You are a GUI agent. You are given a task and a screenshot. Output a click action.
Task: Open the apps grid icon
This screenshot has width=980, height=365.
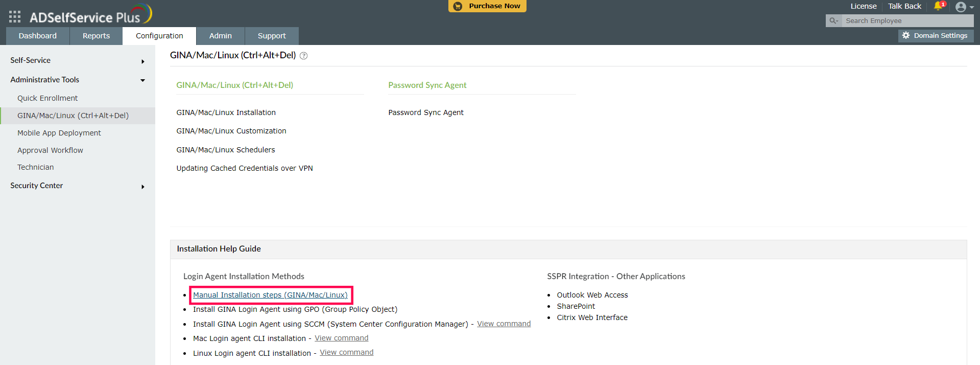click(x=15, y=17)
